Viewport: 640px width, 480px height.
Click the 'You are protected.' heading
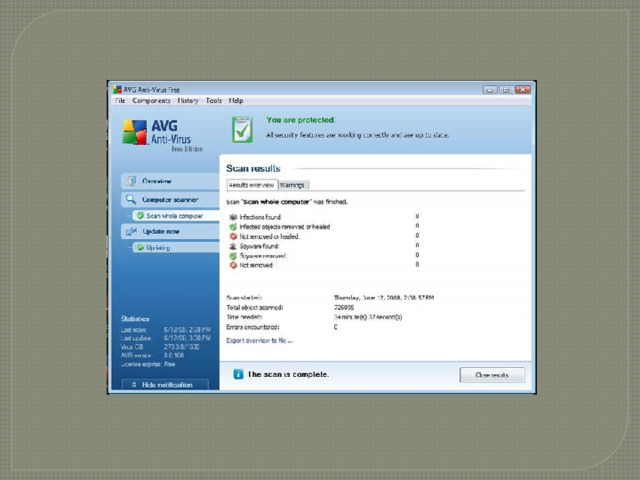(301, 120)
